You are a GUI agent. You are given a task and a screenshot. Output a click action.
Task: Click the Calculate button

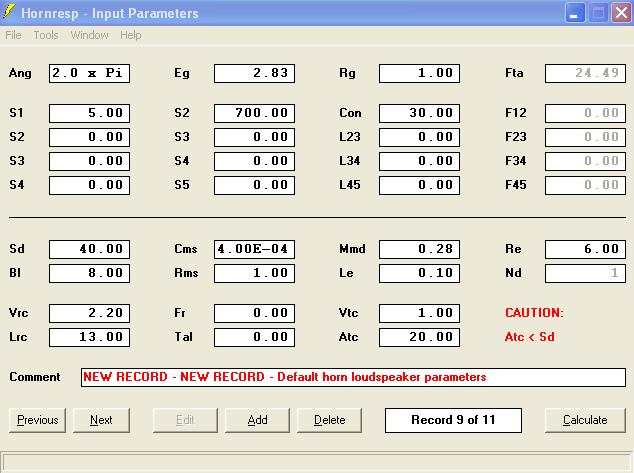point(585,420)
